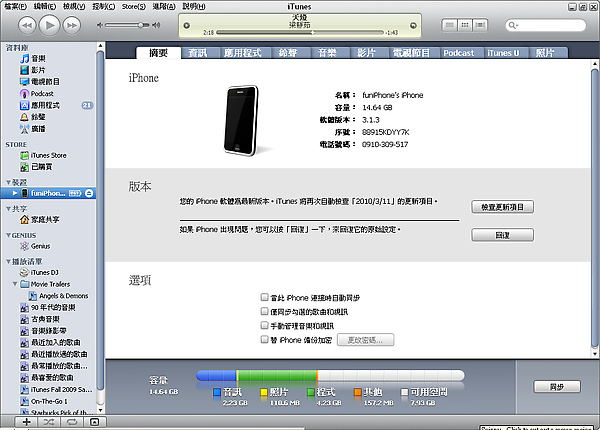
Task: Open the Store(S) menu
Action: pyautogui.click(x=134, y=7)
